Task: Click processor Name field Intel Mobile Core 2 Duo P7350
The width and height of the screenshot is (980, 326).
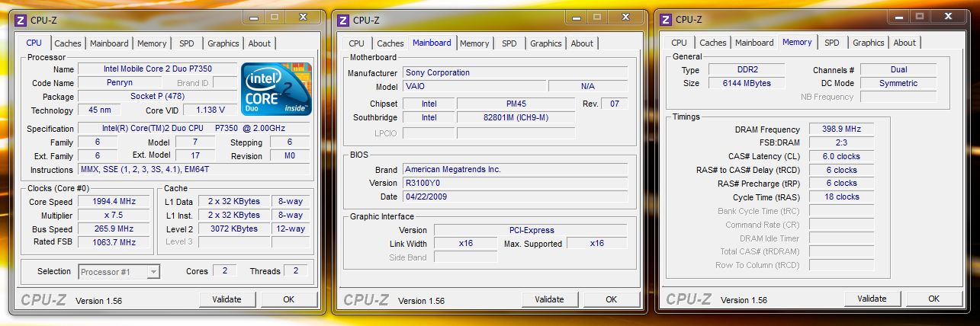Action: click(157, 69)
